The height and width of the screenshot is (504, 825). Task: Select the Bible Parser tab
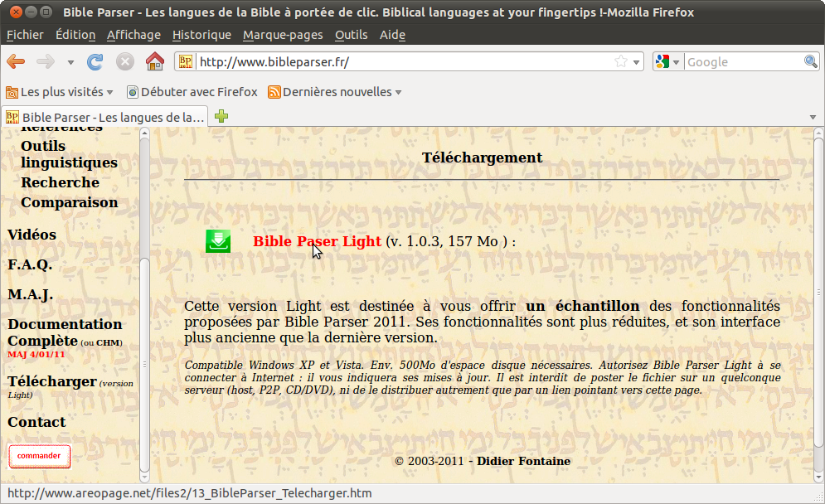[x=105, y=117]
